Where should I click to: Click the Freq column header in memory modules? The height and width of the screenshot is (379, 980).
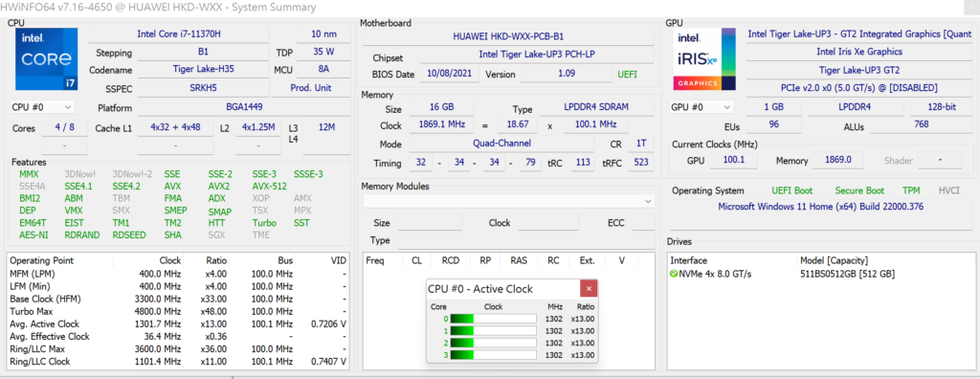click(x=375, y=260)
